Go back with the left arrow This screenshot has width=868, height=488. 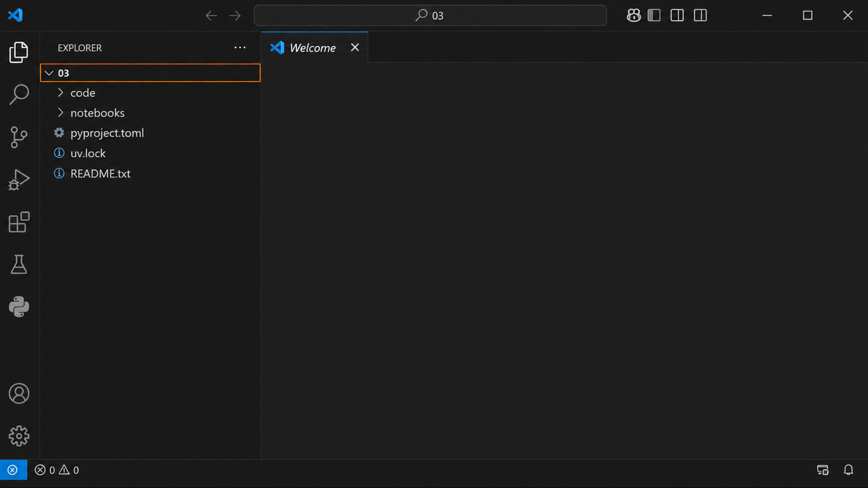[x=211, y=15]
